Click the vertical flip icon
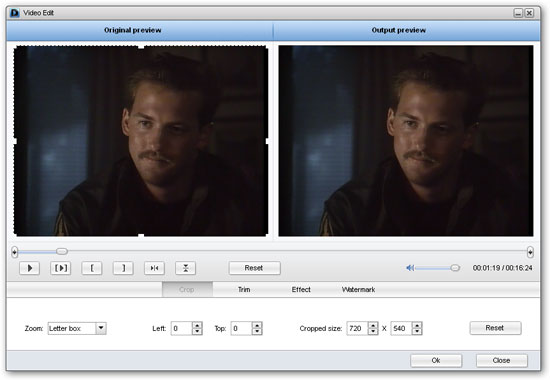Screen dimensions: 550x380 tap(186, 268)
